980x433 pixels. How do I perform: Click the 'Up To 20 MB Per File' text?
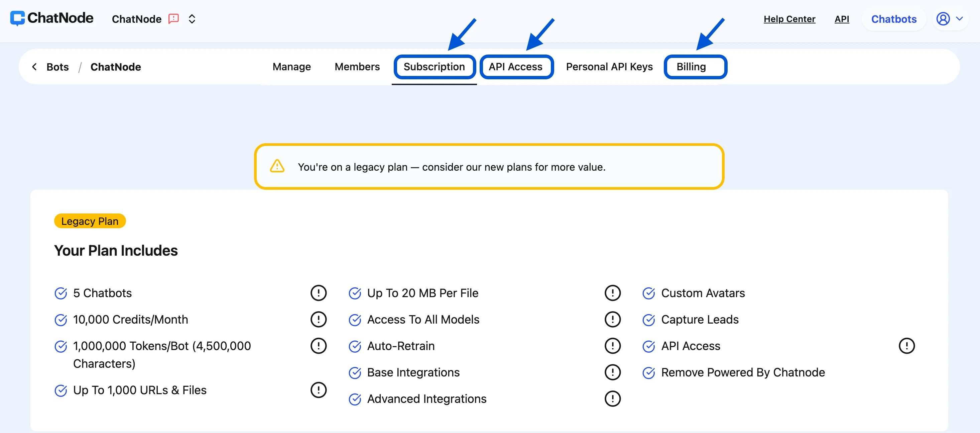coord(423,293)
